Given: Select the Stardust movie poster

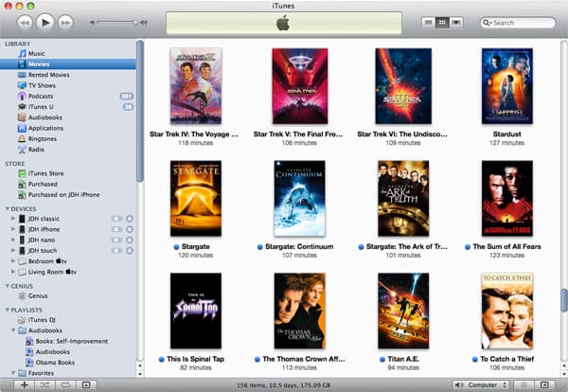Looking at the screenshot, I should 506,86.
